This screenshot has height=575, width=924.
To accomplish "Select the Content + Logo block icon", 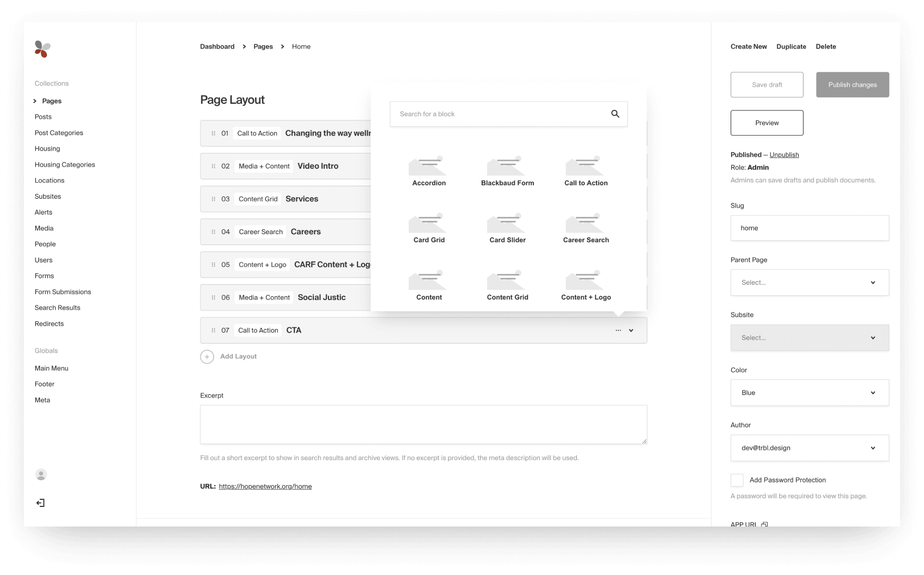I will point(585,280).
